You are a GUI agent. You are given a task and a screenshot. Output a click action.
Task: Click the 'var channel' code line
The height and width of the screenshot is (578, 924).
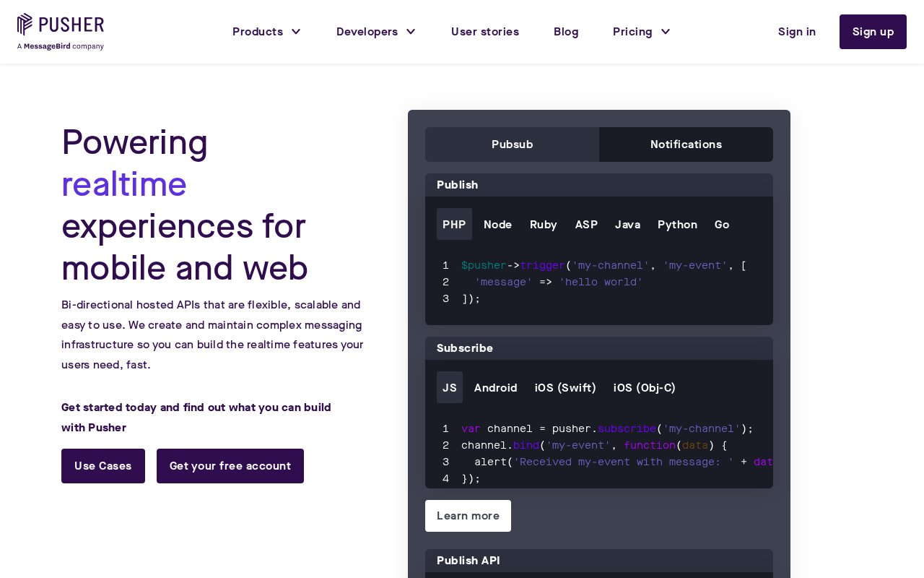coord(607,428)
